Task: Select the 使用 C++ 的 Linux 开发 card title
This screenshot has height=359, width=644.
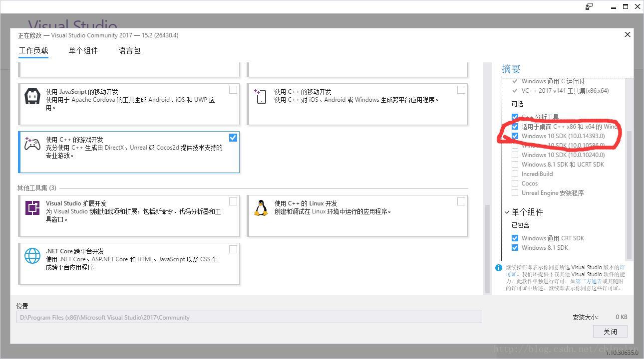Action: tap(306, 203)
